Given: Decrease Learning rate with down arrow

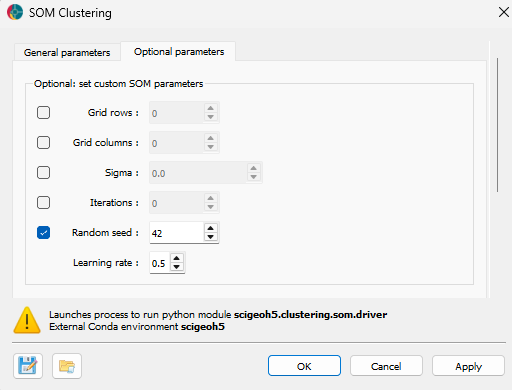Looking at the screenshot, I should point(177,267).
